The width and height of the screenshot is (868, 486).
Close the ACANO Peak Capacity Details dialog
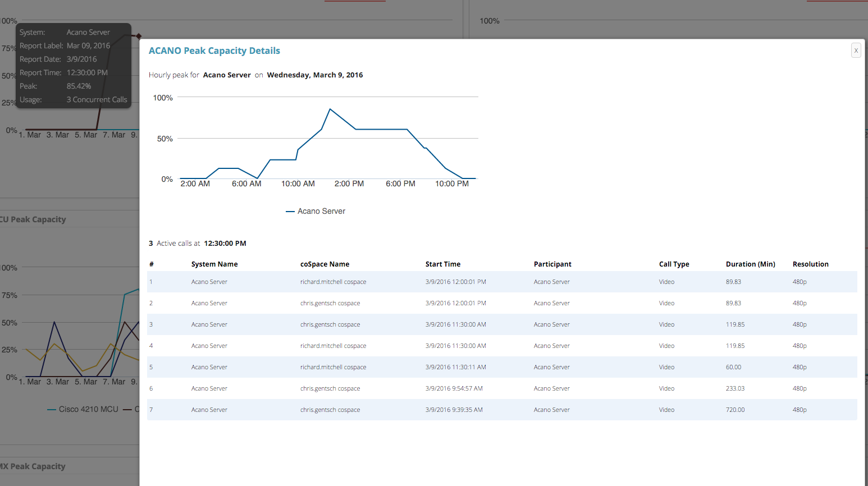click(x=856, y=51)
